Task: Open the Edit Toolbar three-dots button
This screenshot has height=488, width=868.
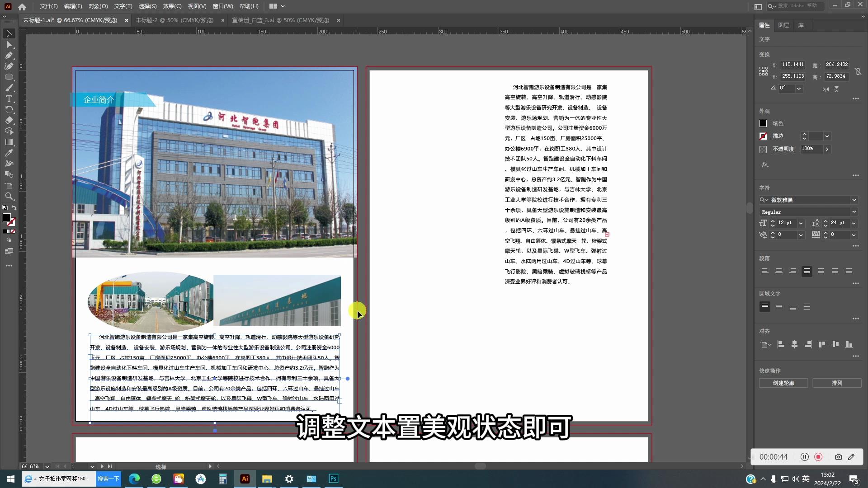Action: 9,266
